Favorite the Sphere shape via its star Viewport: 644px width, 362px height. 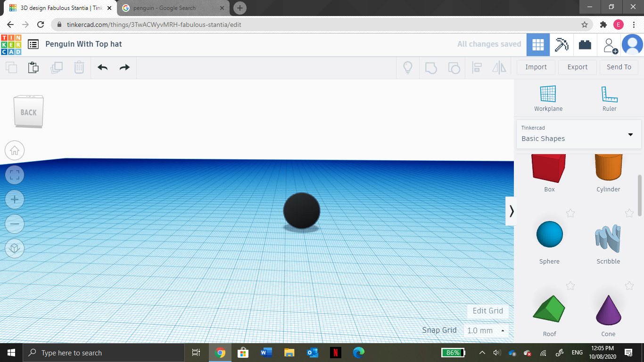point(570,214)
